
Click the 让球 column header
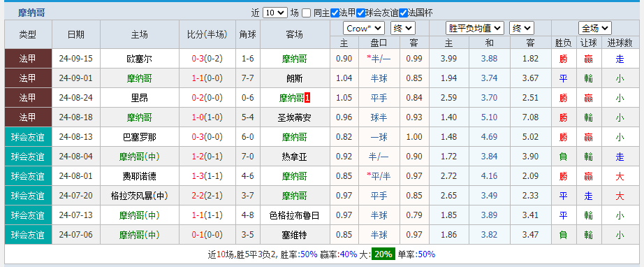pos(589,43)
